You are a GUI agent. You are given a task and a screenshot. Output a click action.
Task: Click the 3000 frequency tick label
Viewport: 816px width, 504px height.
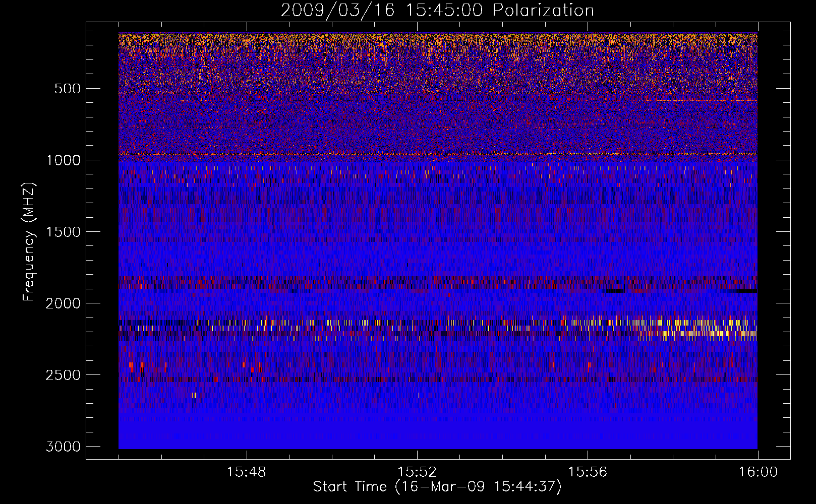[x=63, y=447]
